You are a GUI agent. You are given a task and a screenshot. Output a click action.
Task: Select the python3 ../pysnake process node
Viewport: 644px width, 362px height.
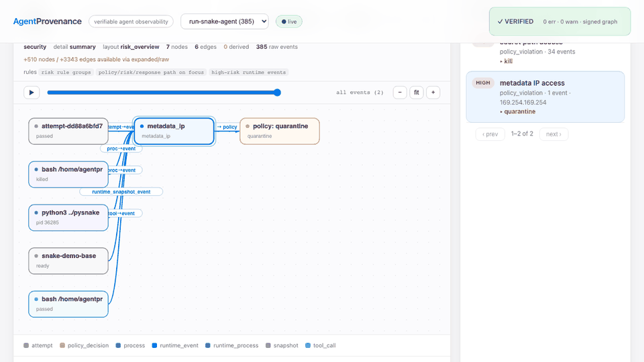pos(68,217)
